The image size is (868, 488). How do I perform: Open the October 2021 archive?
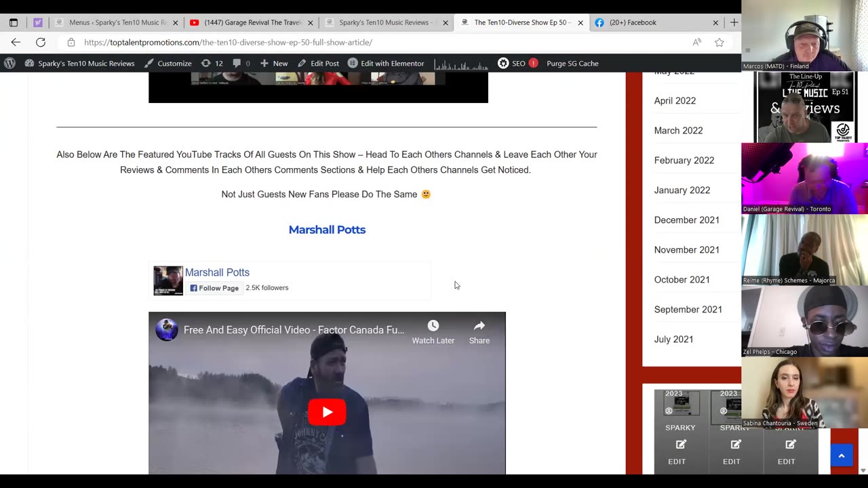coord(682,279)
